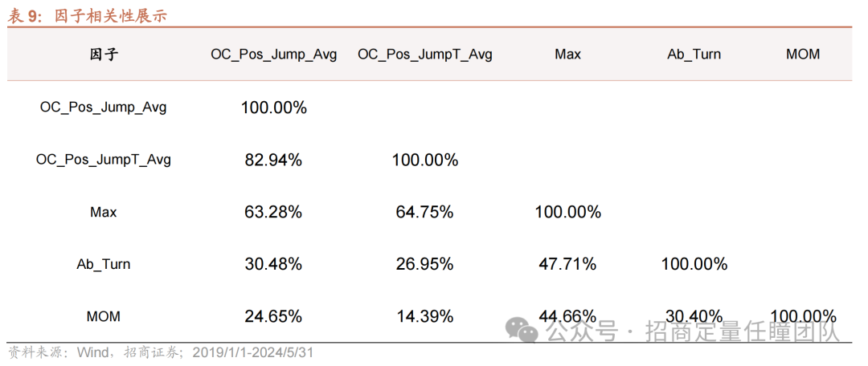Click the 招商定量任瞳团队 watermark text
868x366 pixels.
click(x=743, y=331)
